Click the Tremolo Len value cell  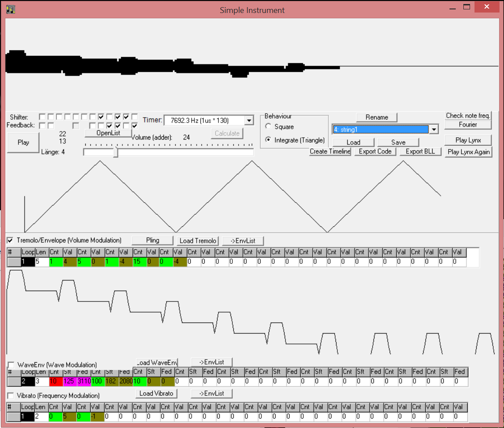pos(41,262)
